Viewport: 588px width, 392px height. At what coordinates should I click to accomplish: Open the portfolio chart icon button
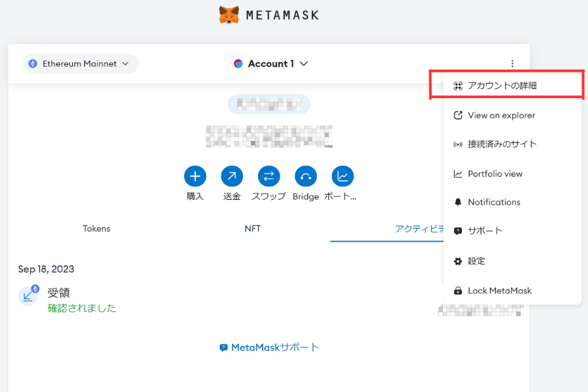[342, 176]
